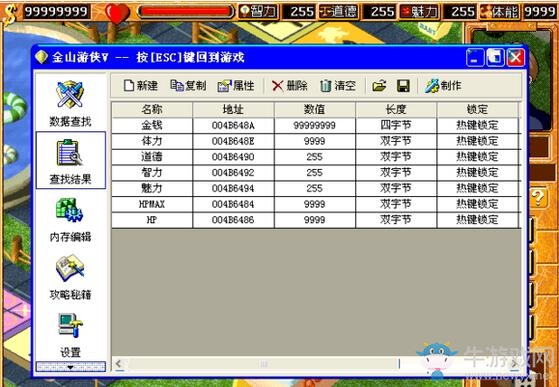Click the dollar sign money icon in HUD
The image size is (559, 387).
(10, 14)
